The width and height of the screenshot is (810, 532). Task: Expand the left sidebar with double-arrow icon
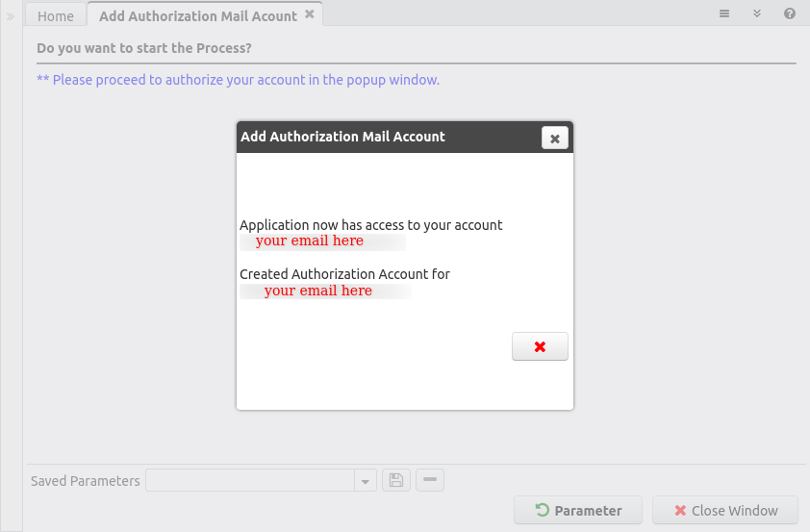tap(11, 16)
